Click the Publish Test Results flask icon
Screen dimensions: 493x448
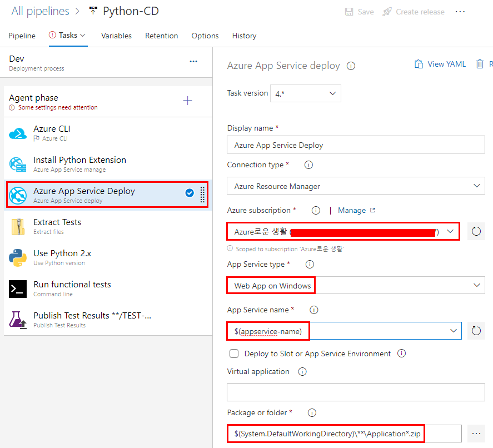(x=18, y=320)
